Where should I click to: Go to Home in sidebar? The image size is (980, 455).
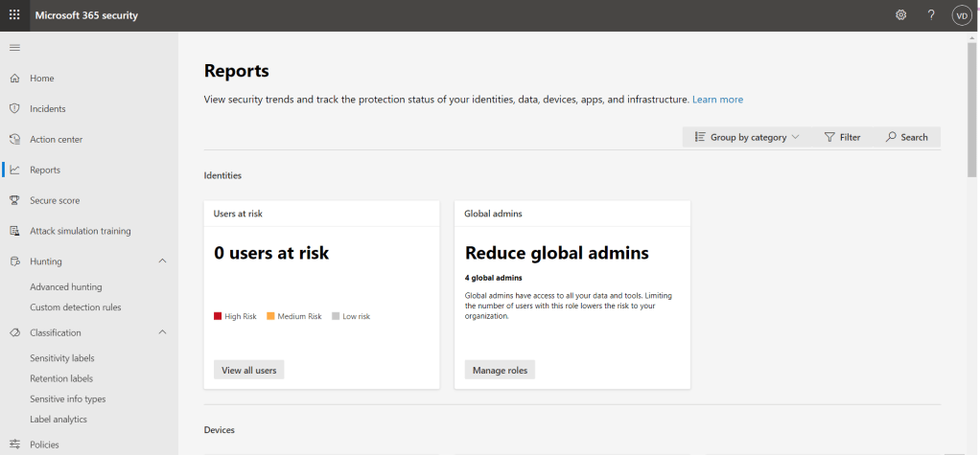(x=42, y=79)
